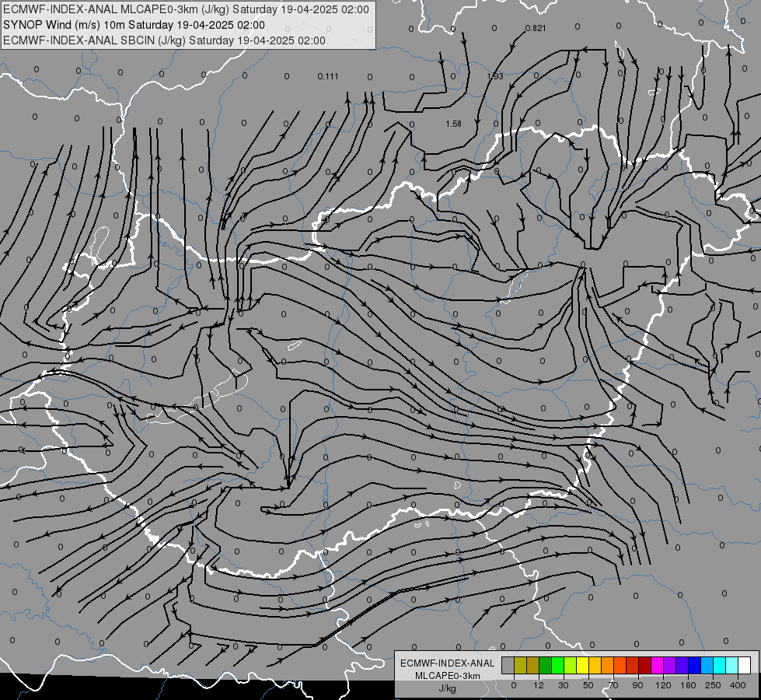Click the 1.93 value on the map

pos(495,76)
